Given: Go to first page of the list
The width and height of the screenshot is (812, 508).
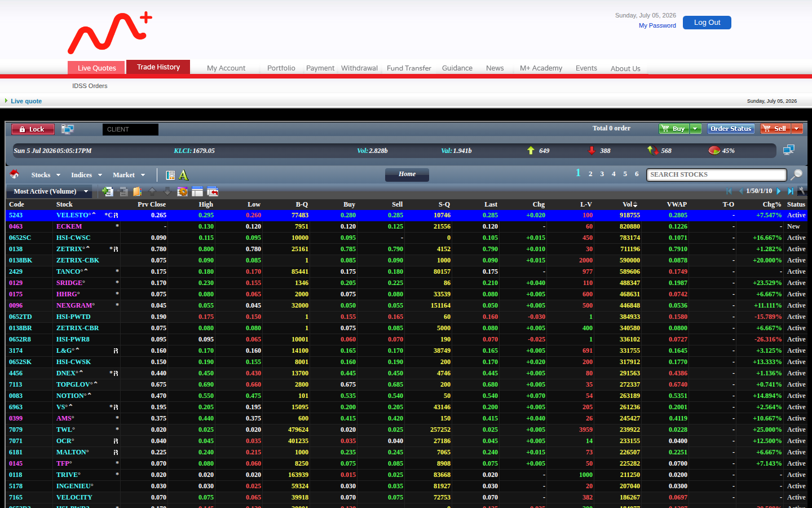Looking at the screenshot, I should pos(729,191).
